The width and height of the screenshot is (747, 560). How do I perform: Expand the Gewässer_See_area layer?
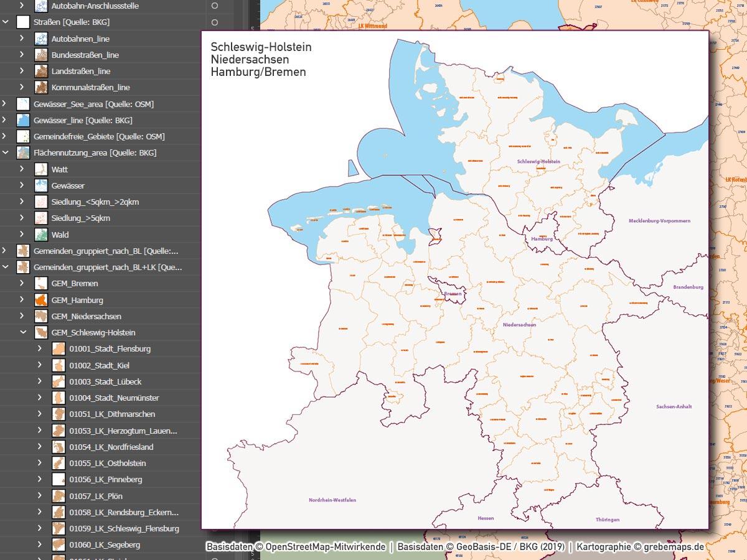pos(5,103)
